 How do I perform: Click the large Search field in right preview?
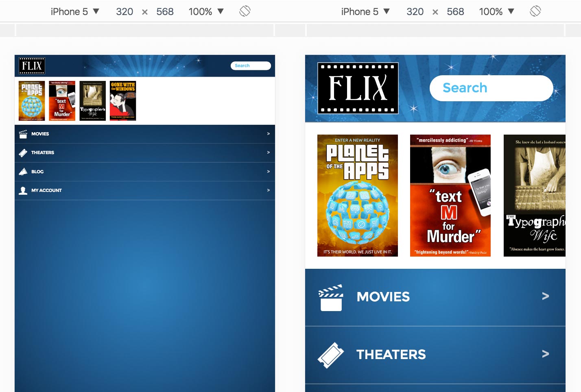point(491,88)
